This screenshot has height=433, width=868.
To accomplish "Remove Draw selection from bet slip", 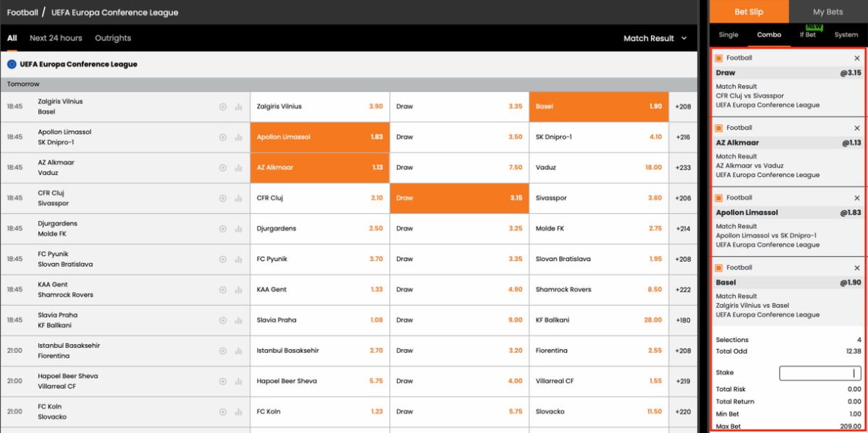I will [x=857, y=58].
